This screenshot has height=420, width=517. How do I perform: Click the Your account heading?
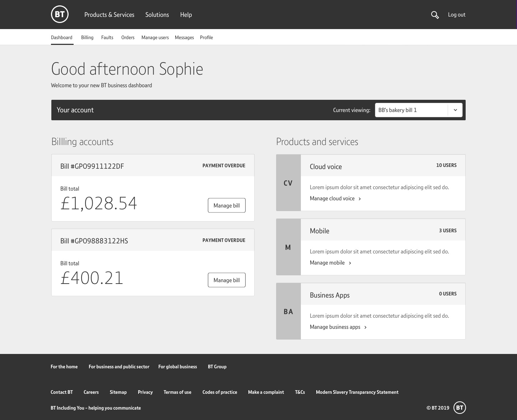75,110
